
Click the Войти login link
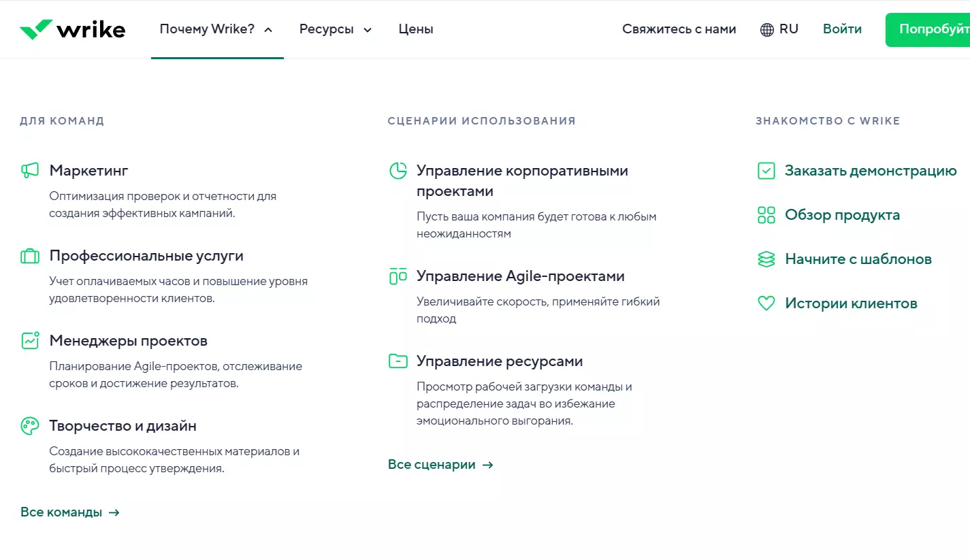[x=842, y=29]
